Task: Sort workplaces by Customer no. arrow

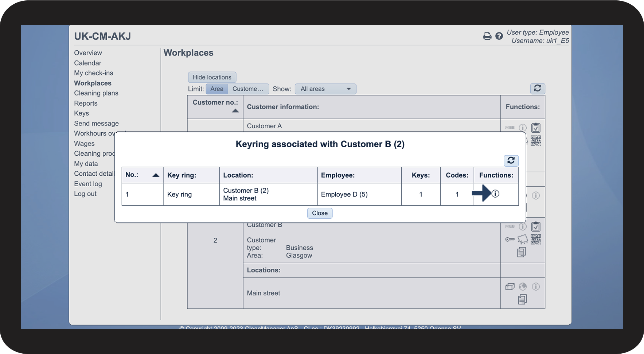Action: [x=235, y=111]
